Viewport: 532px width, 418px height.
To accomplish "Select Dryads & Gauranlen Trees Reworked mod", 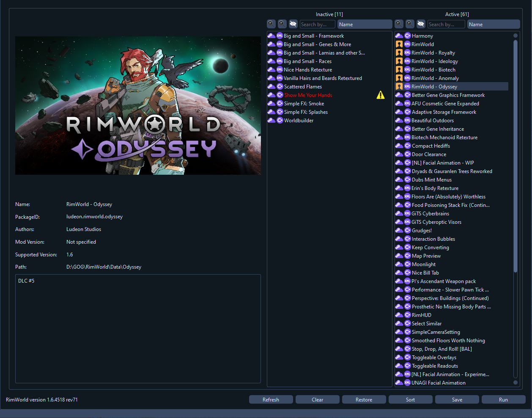I will [x=452, y=171].
